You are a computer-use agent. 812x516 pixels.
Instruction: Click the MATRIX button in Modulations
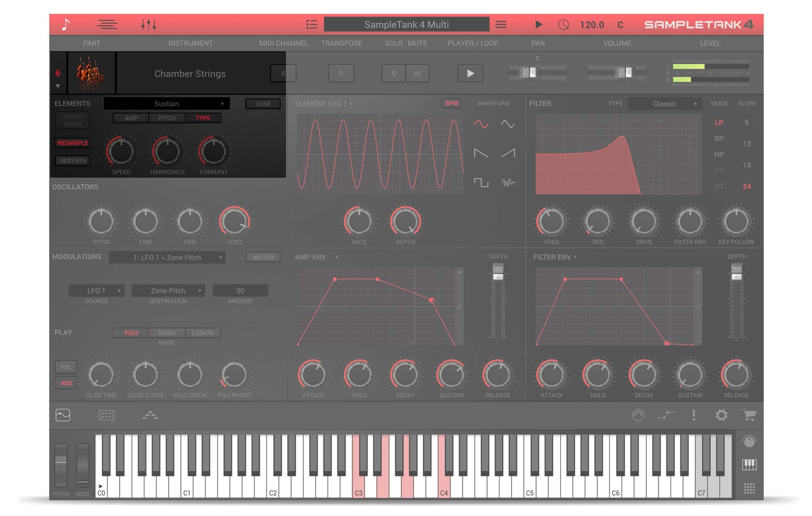tap(263, 257)
